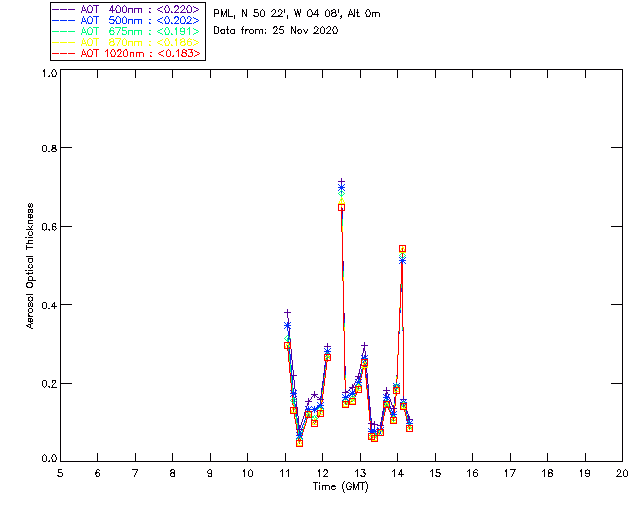Screen dimensions: 640x512
Task: Click the Time (GMT) axis label
Action: click(340, 487)
